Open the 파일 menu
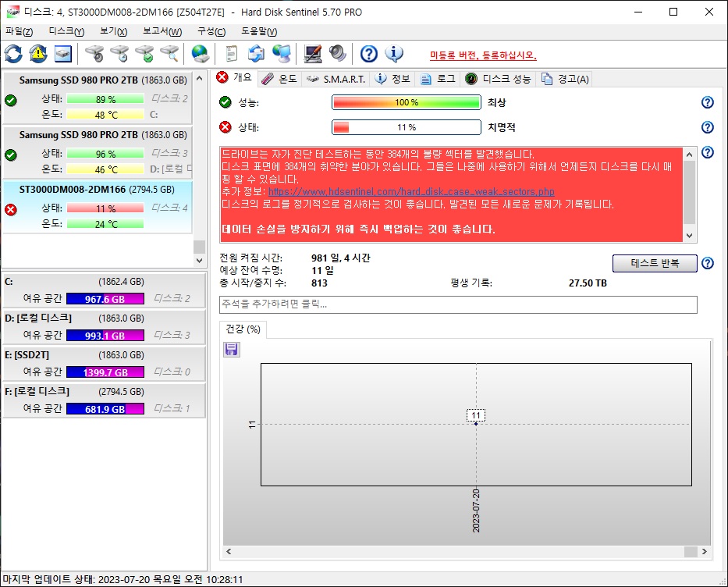This screenshot has width=728, height=587. (19, 31)
